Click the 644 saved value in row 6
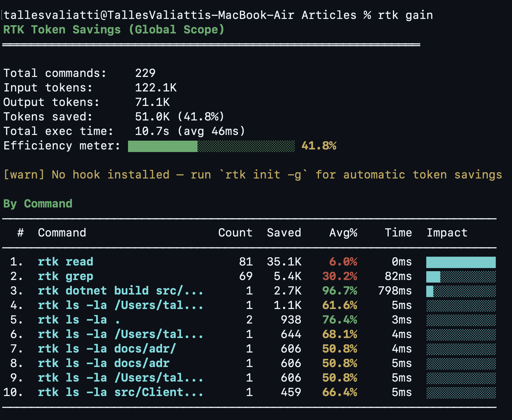The height and width of the screenshot is (420, 512). point(291,334)
